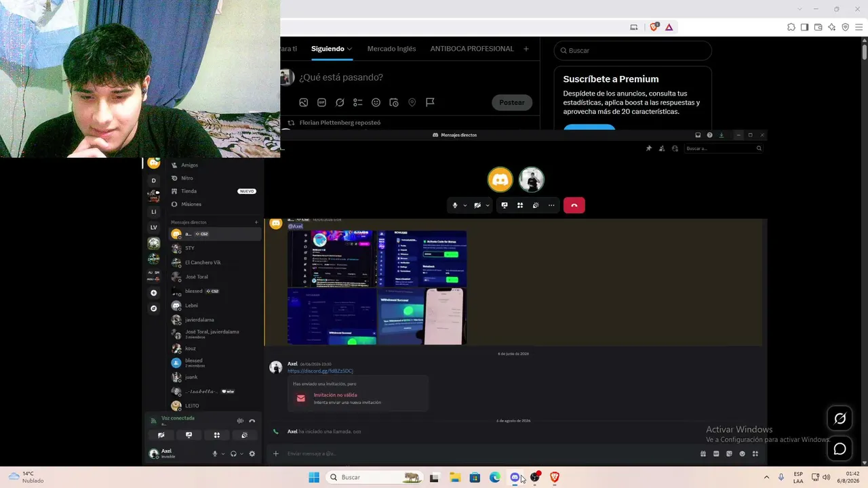
Task: Open Windows Start menu
Action: (x=314, y=477)
